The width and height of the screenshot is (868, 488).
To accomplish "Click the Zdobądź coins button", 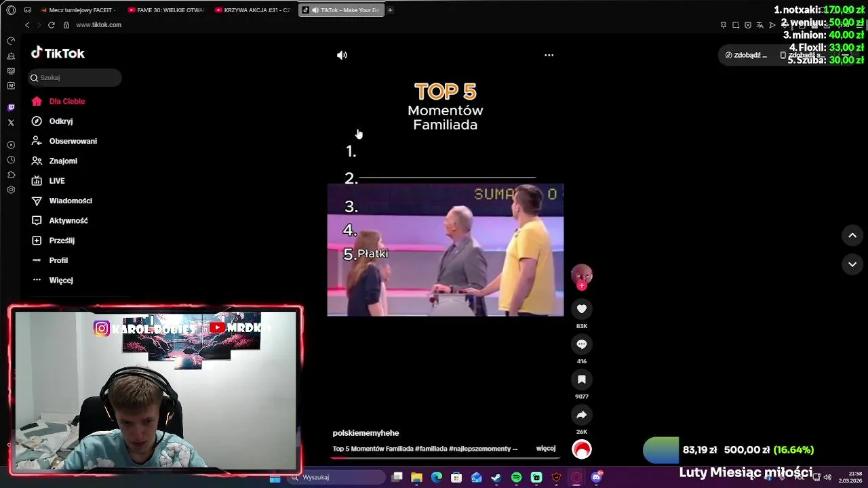I will pyautogui.click(x=746, y=56).
